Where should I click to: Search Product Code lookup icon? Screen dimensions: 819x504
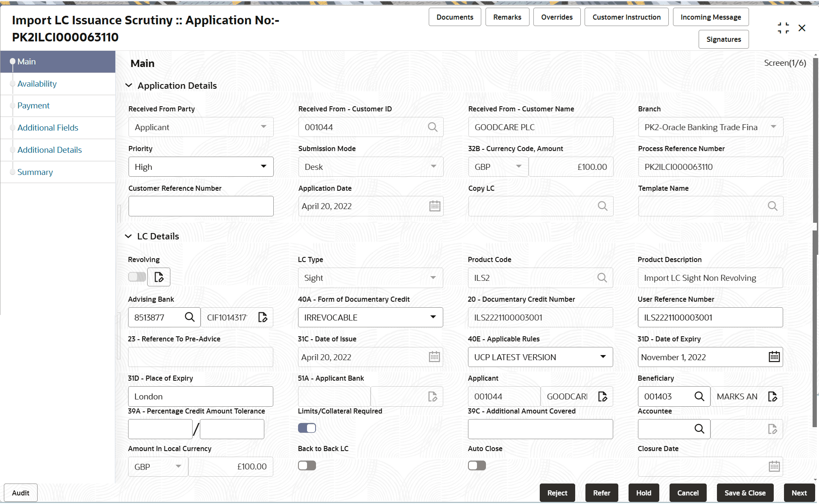[602, 278]
